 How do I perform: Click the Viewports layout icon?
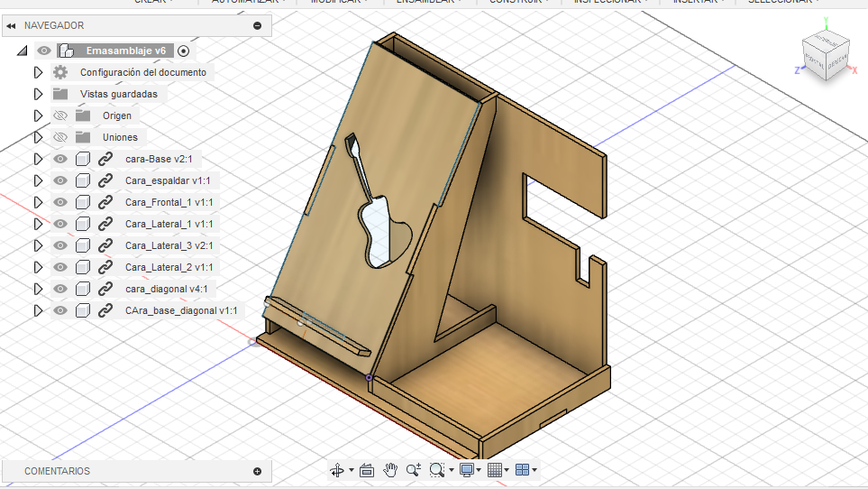pos(522,470)
